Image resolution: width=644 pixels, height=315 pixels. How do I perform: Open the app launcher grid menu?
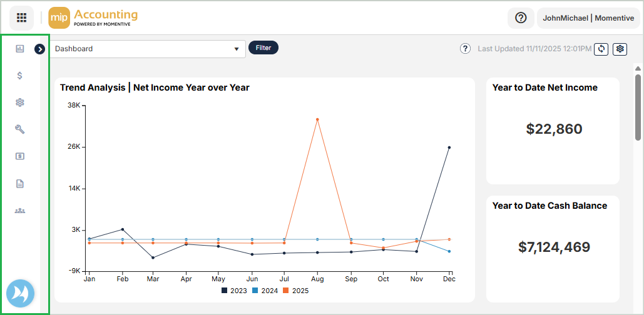pyautogui.click(x=21, y=17)
